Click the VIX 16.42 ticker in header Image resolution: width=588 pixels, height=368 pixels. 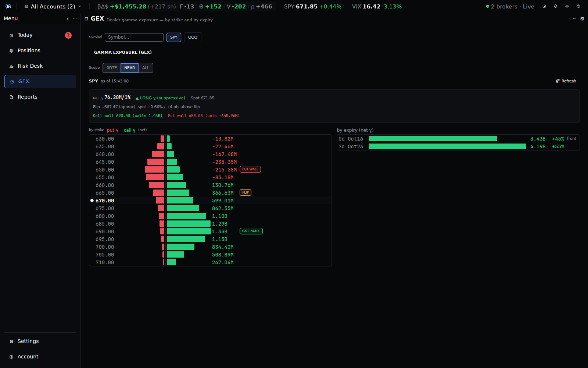(377, 6)
